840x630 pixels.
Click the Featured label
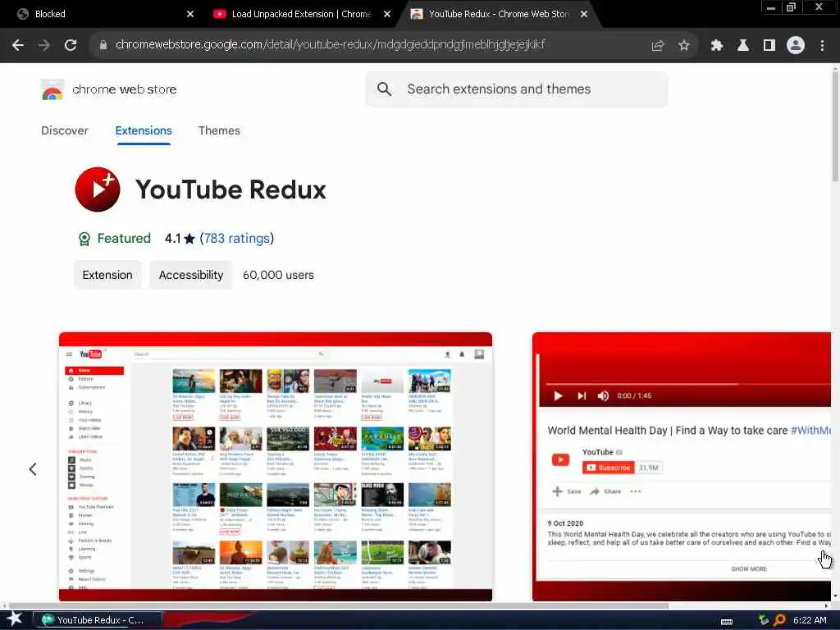pos(124,239)
